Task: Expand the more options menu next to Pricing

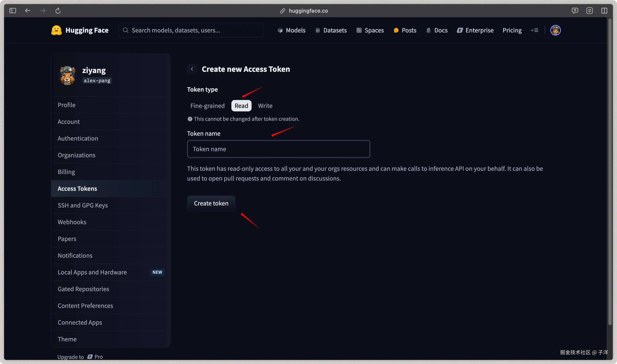Action: tap(535, 30)
